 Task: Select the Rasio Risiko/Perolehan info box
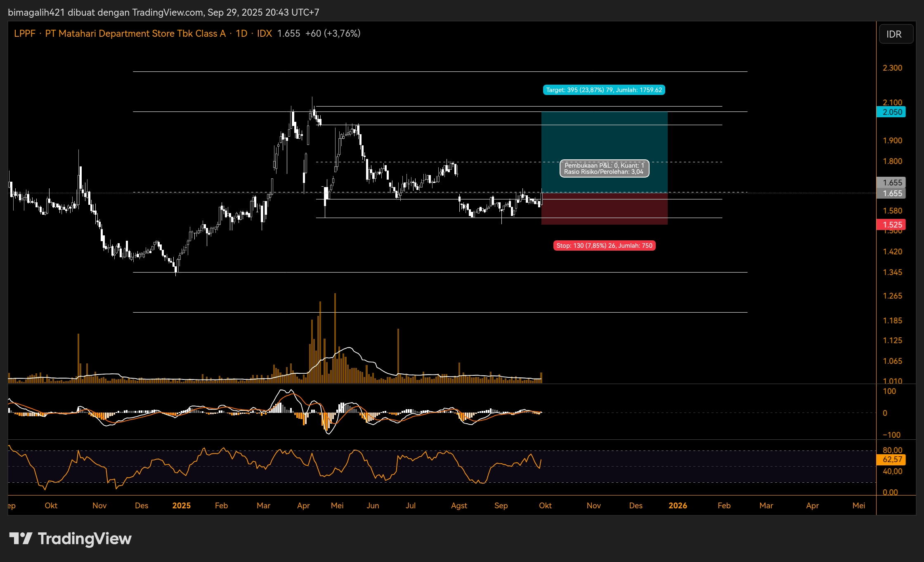click(604, 168)
